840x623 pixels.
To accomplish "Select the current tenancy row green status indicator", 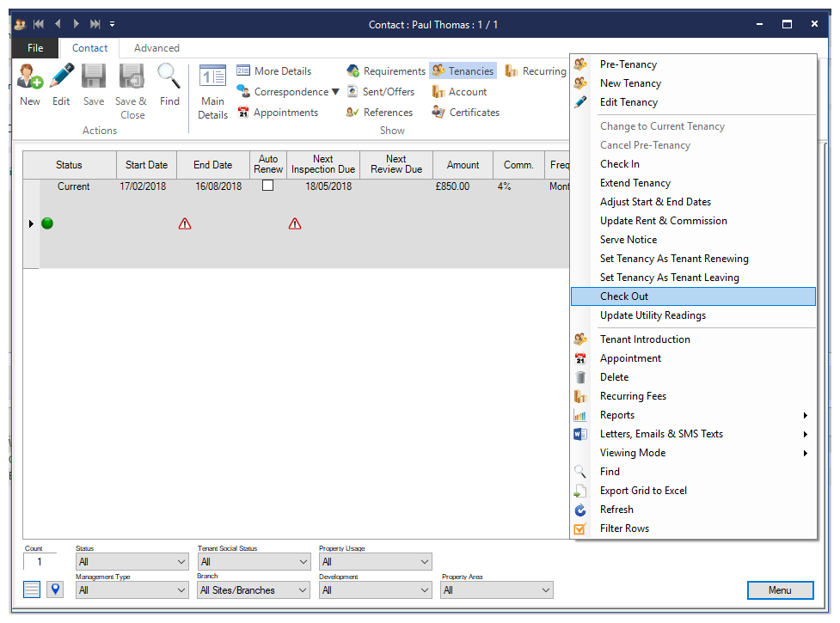I will click(x=47, y=223).
